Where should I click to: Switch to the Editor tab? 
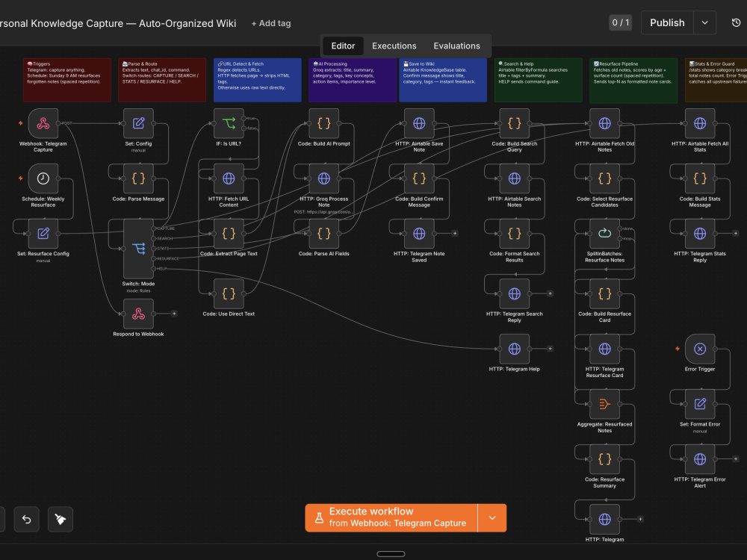coord(343,46)
